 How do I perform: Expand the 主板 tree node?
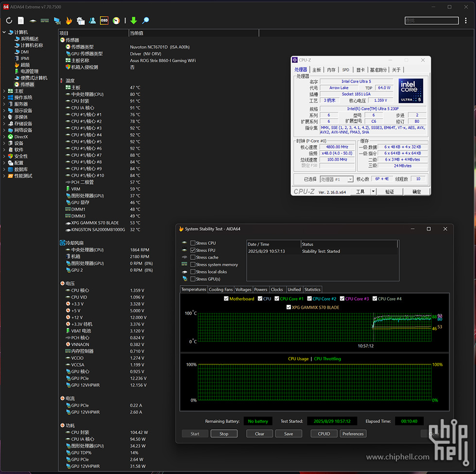coord(4,91)
